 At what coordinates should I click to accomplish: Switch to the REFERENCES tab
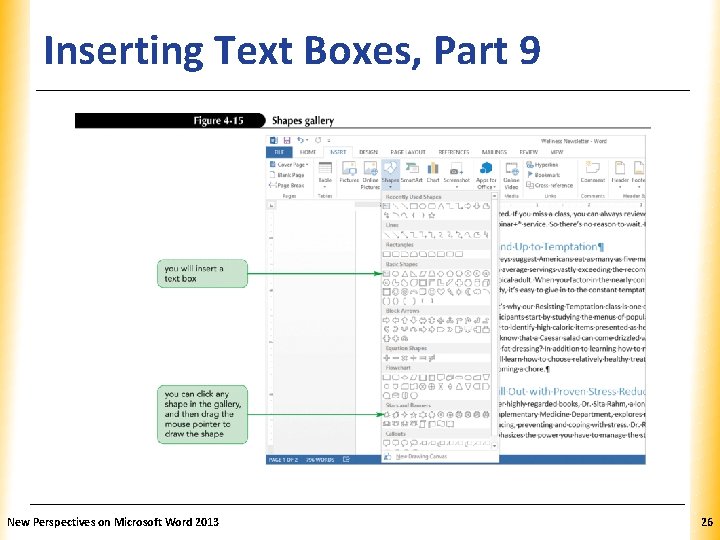coord(454,152)
